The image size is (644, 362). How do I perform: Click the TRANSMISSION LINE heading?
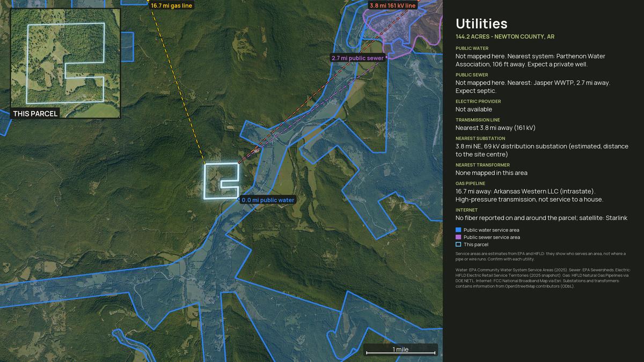[x=478, y=120]
